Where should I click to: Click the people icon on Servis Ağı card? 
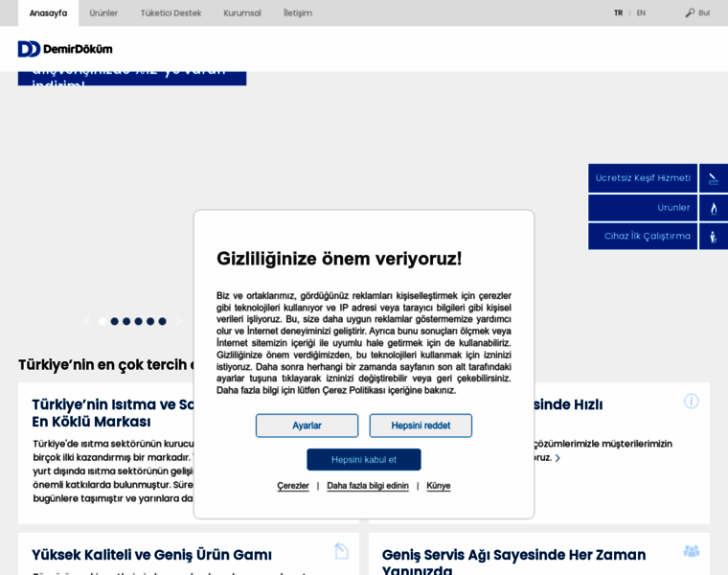click(x=692, y=551)
